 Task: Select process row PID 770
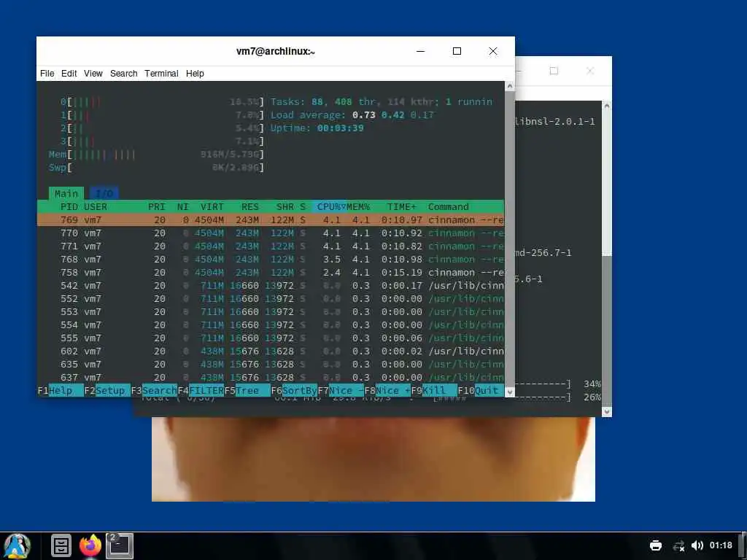(270, 233)
